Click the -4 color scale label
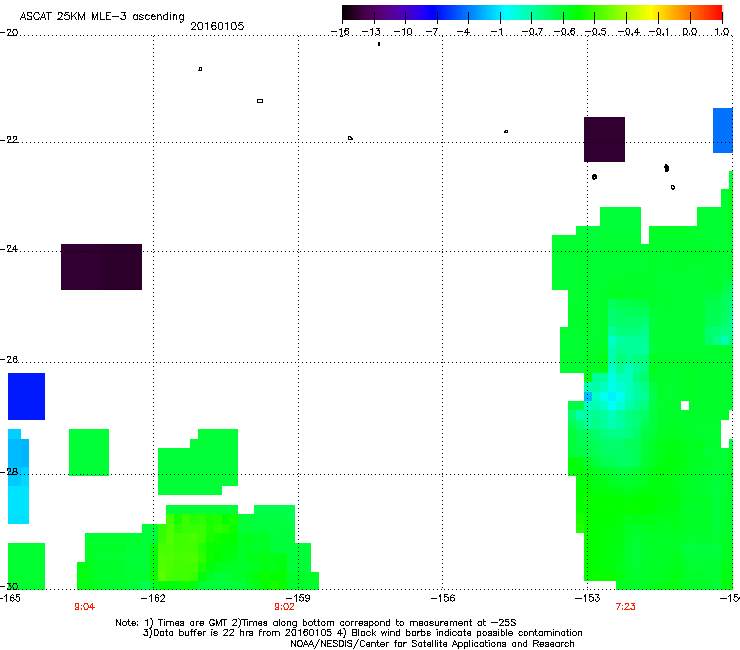Screen dimensions: 740x650 coord(465,32)
